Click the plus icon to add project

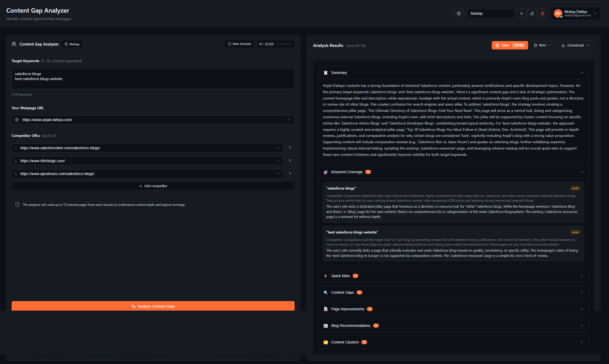coord(521,13)
